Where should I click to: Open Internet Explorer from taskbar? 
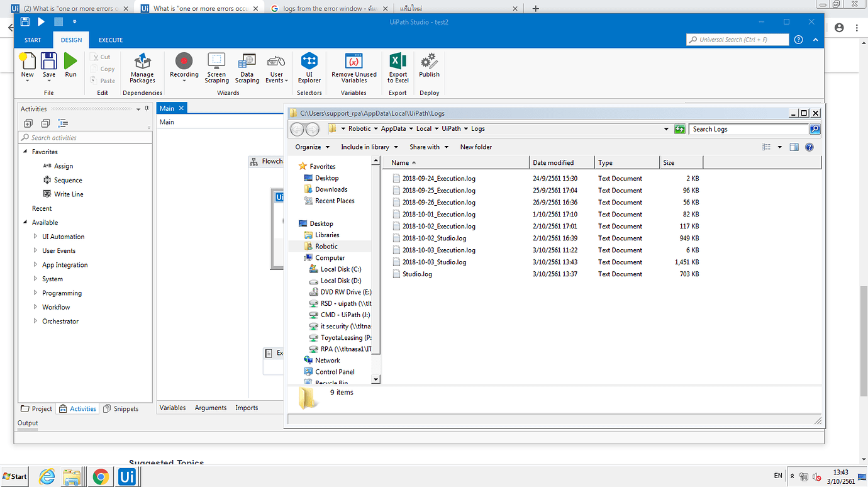point(47,477)
